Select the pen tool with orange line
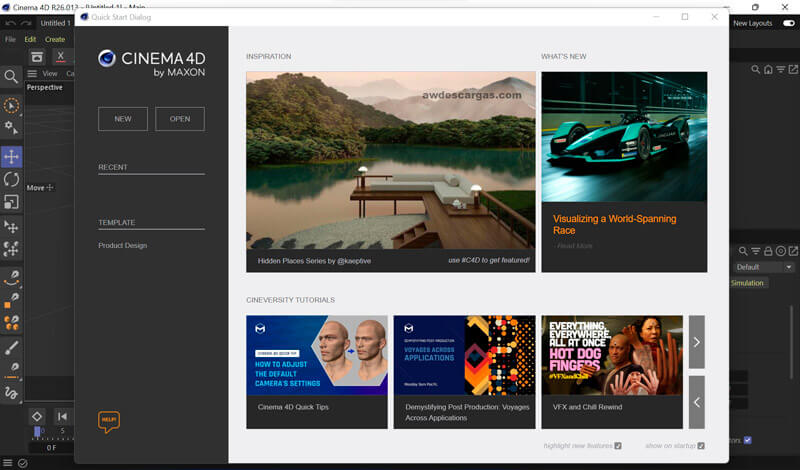This screenshot has width=800, height=470. click(x=11, y=370)
